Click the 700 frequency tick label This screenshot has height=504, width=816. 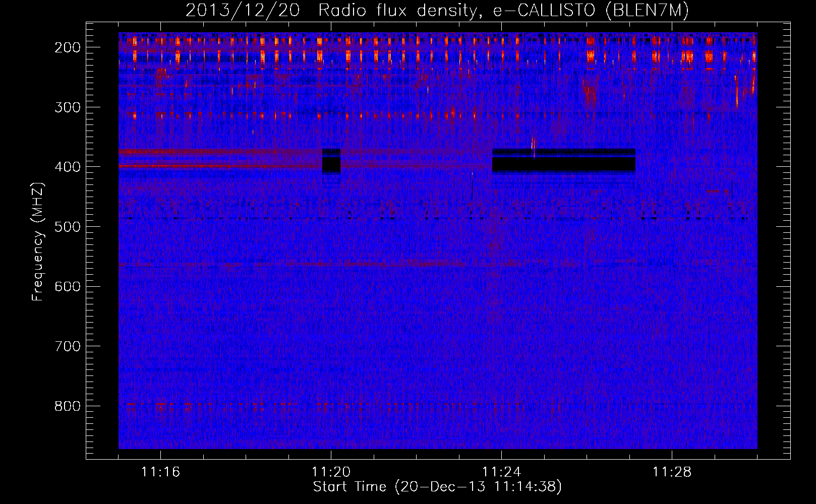67,346
